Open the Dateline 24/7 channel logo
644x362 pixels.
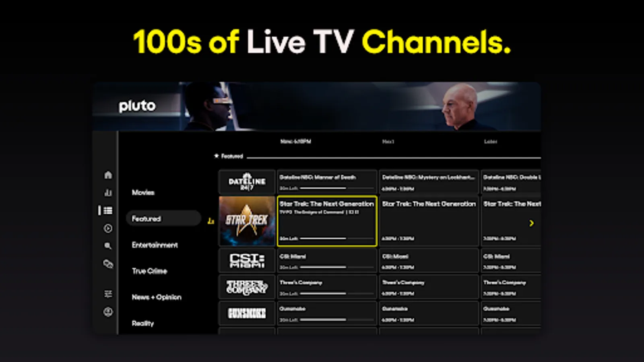[247, 182]
